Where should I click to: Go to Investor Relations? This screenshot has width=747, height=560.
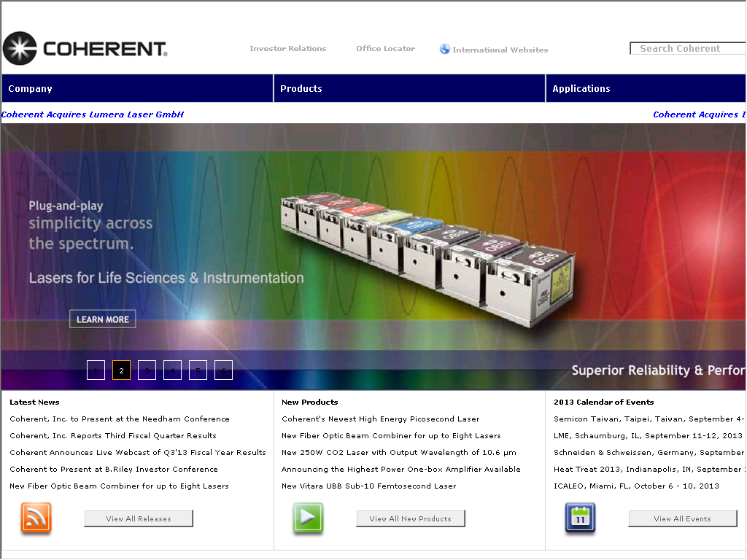click(287, 49)
